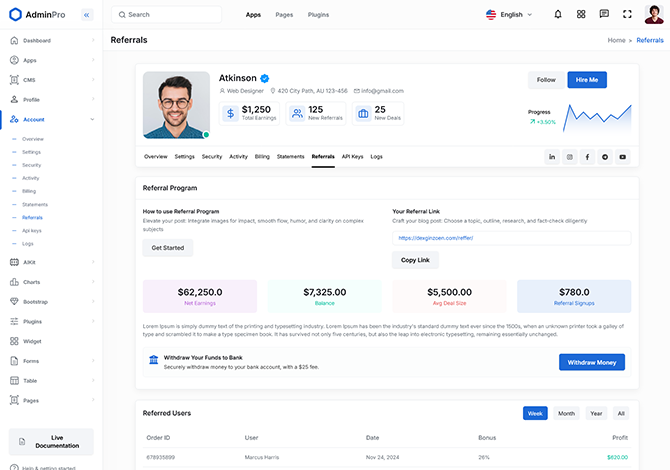Image resolution: width=670 pixels, height=470 pixels.
Task: Select the Month filter for Referred Users
Action: (566, 413)
